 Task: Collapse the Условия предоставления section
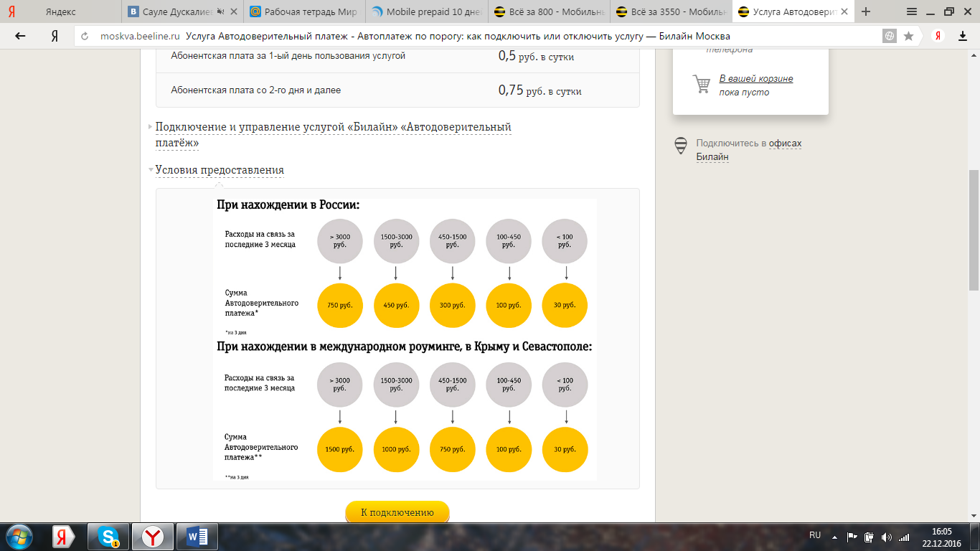[220, 170]
